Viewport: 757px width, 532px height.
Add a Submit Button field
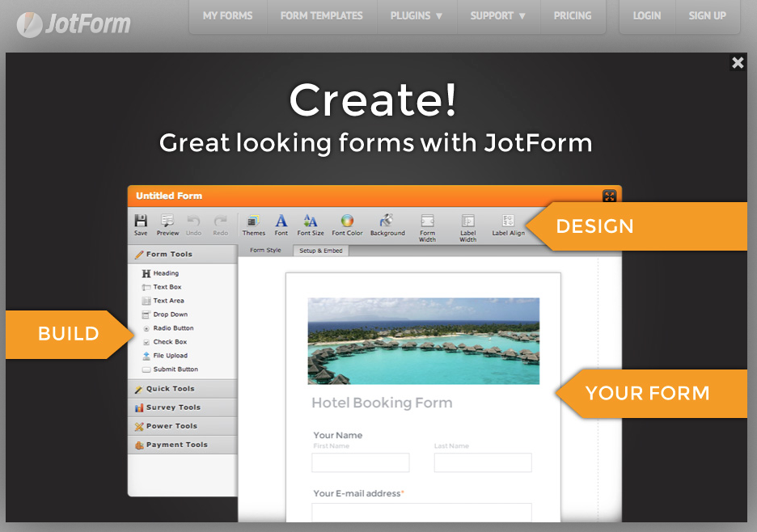(x=170, y=369)
